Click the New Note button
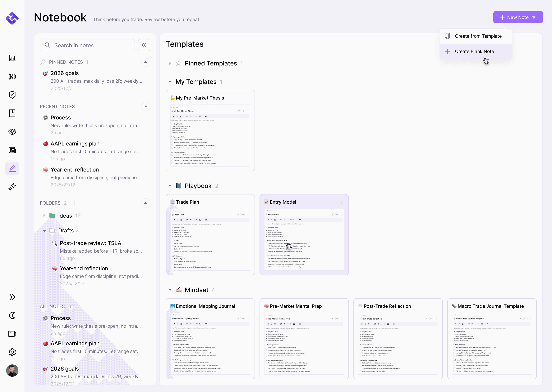This screenshot has height=392, width=552. [518, 17]
